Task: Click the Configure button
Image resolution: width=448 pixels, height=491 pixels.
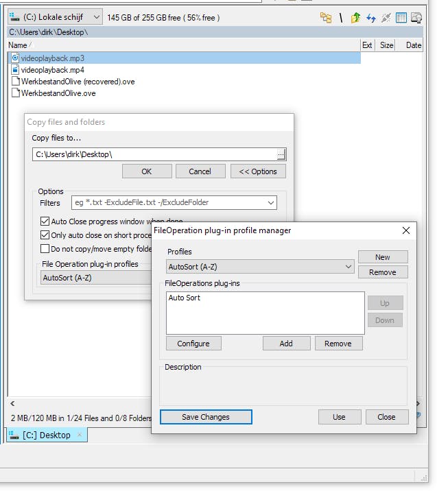Action: point(193,344)
